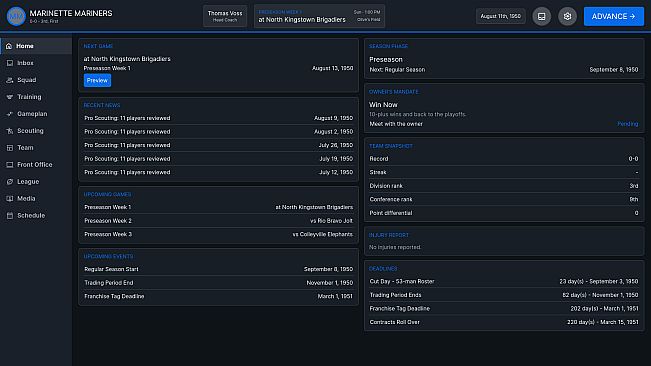Click the Contracts Roll Over deadline row
Image resolution: width=651 pixels, height=366 pixels.
click(x=504, y=322)
